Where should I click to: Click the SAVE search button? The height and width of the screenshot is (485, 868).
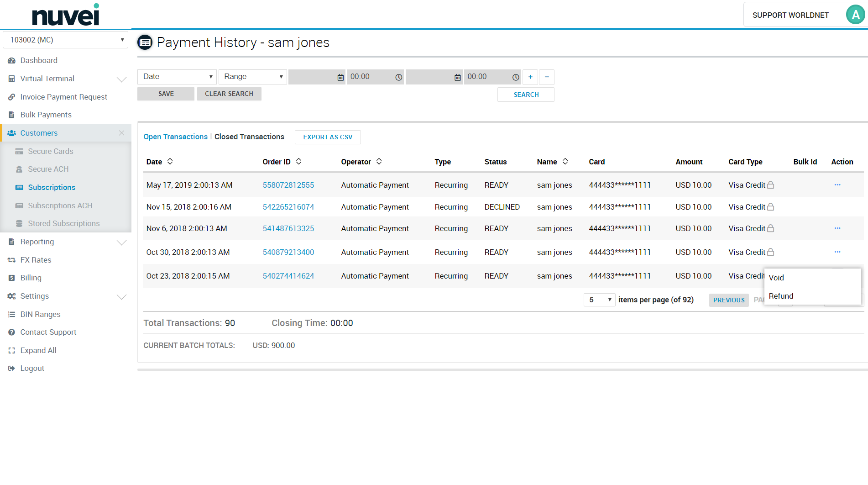[x=166, y=94]
